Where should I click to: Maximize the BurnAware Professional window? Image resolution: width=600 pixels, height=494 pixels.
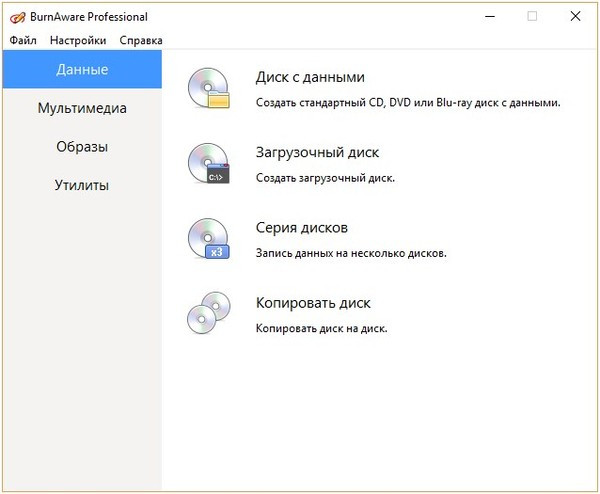532,16
